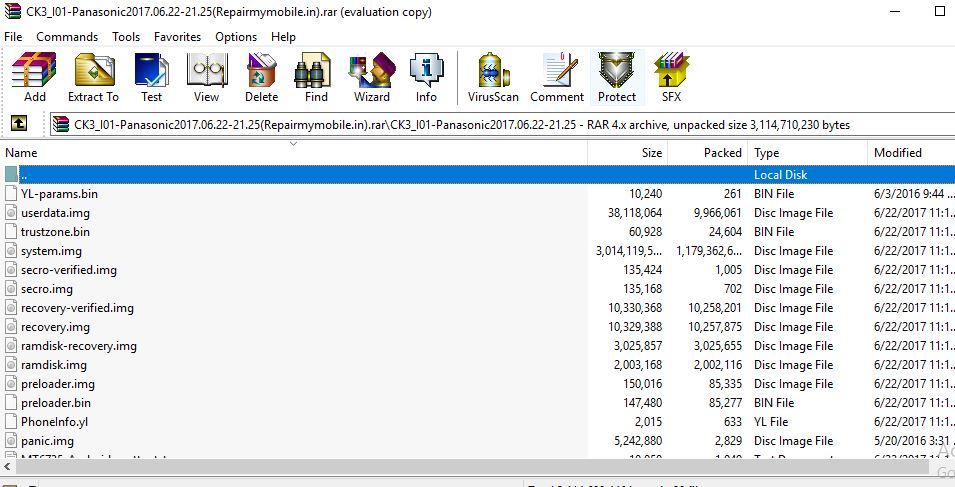Show archive Info
Viewport: 955px width, 487px height.
point(426,78)
